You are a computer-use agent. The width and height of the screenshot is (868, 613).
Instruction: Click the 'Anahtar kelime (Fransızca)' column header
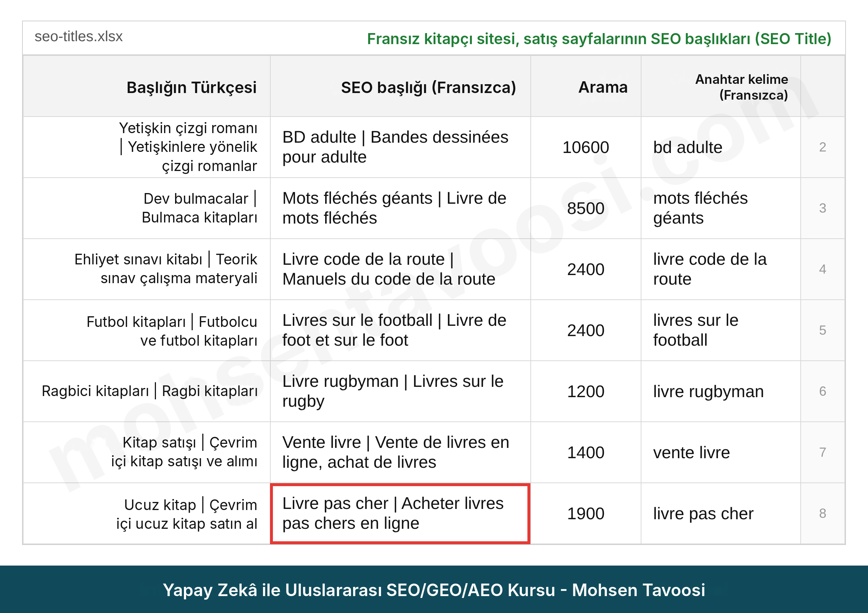coord(721,86)
